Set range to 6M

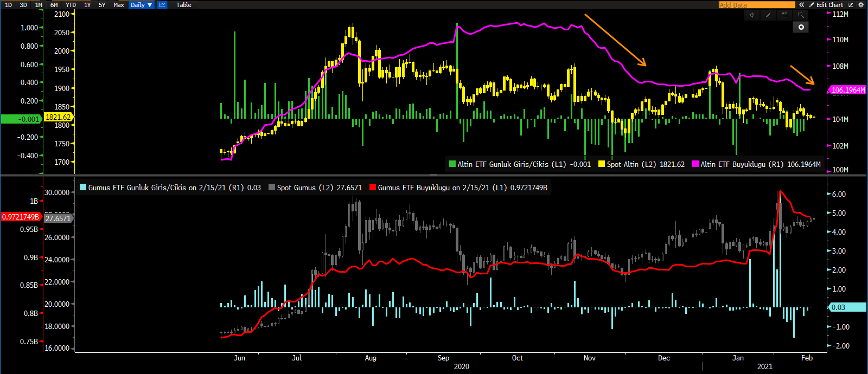pyautogui.click(x=54, y=5)
